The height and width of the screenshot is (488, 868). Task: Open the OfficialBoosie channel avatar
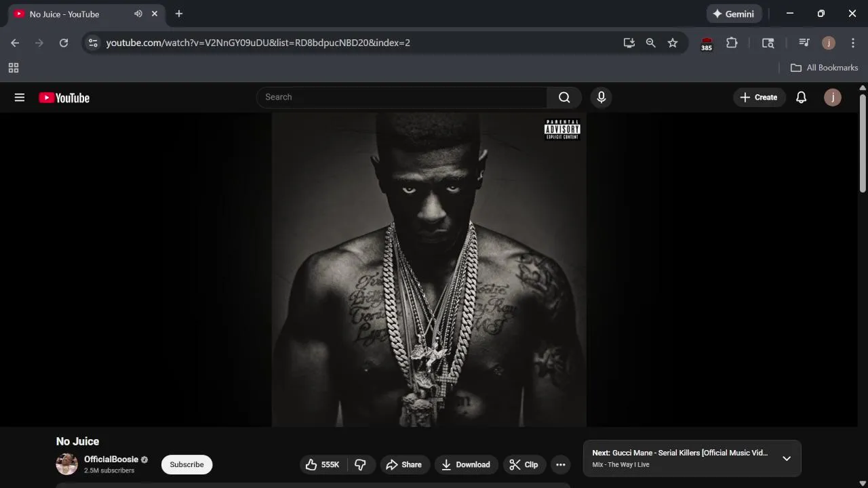tap(66, 464)
